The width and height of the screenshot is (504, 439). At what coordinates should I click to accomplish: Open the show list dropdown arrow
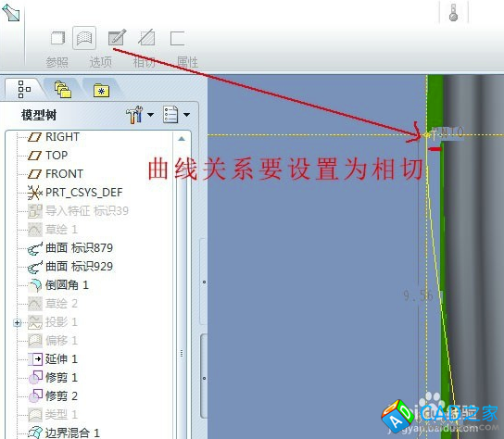[186, 115]
